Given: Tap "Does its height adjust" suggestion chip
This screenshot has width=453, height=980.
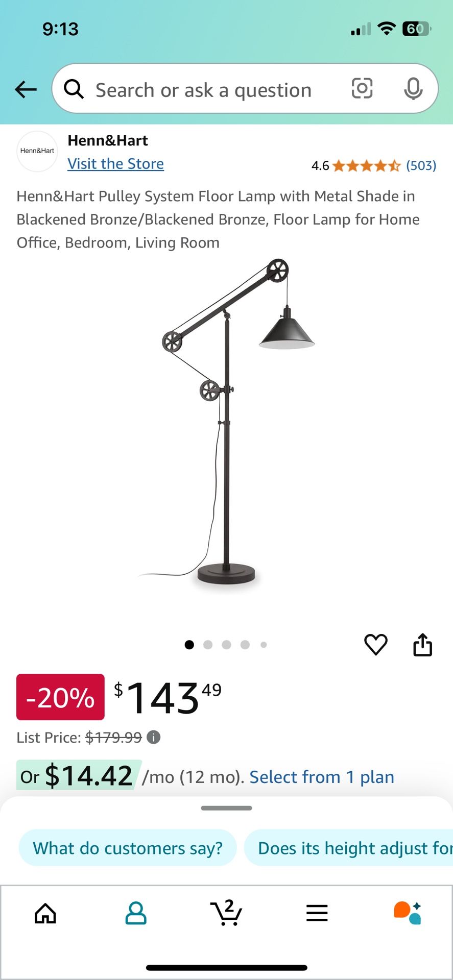Looking at the screenshot, I should [x=349, y=848].
